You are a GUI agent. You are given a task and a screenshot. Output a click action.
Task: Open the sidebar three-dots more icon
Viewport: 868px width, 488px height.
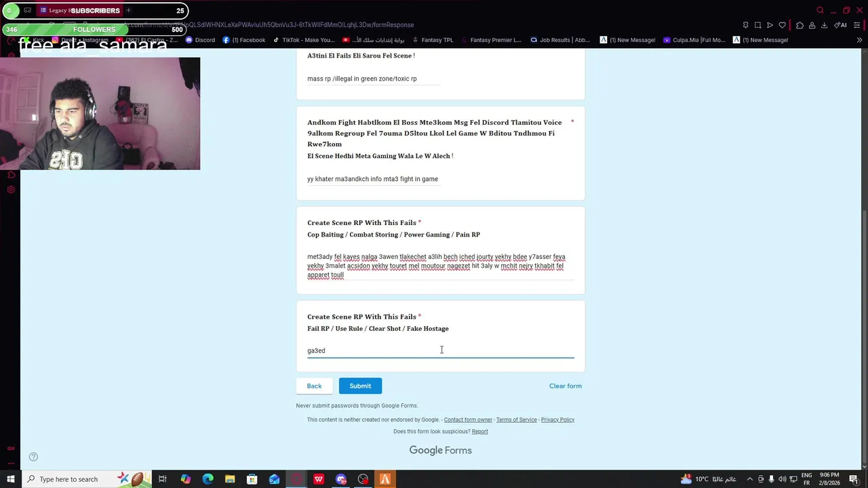tap(11, 463)
